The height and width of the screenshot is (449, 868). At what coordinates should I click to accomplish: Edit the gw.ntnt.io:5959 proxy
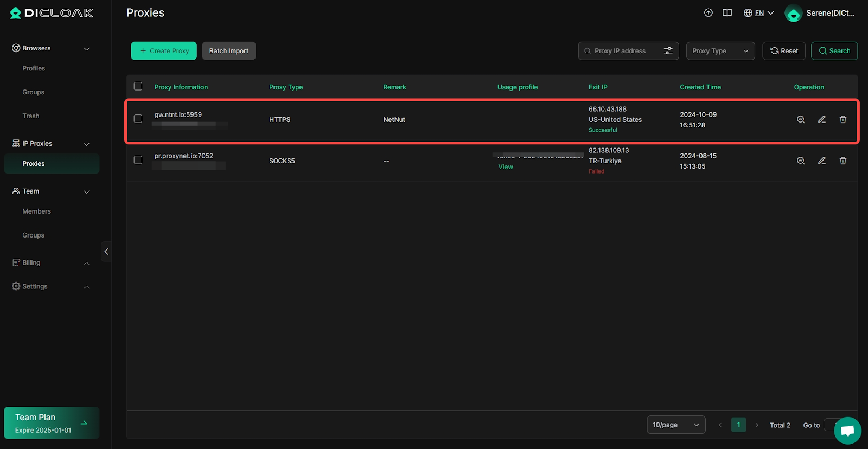(822, 119)
